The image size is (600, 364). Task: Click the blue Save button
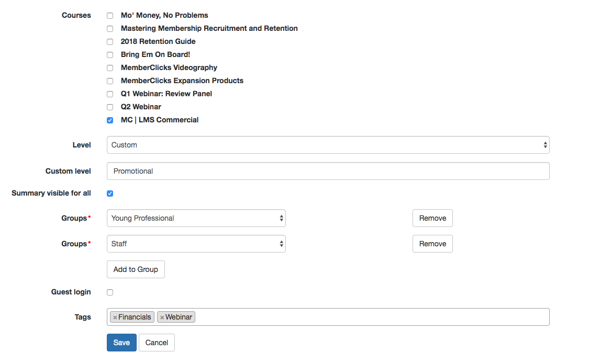pyautogui.click(x=121, y=343)
